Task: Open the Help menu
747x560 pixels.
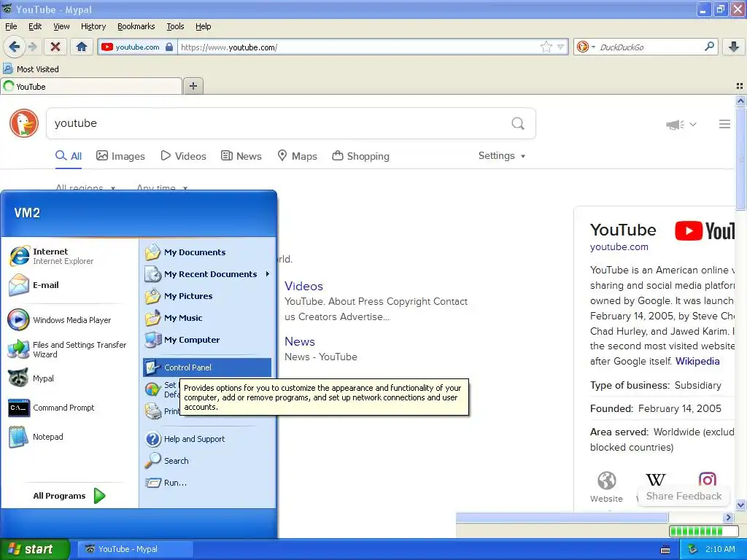Action: click(203, 26)
